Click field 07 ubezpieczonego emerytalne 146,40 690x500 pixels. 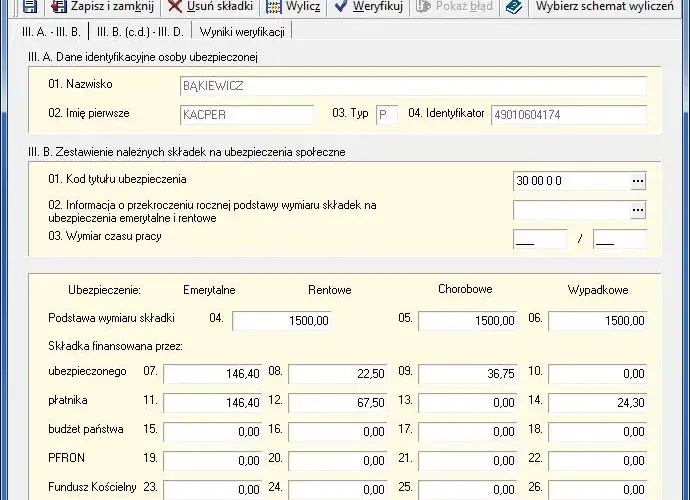click(213, 374)
